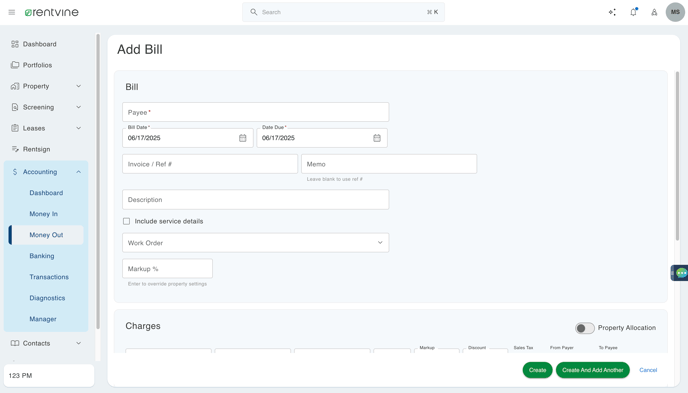The width and height of the screenshot is (688, 393).
Task: Click the notifications bell icon
Action: click(633, 12)
